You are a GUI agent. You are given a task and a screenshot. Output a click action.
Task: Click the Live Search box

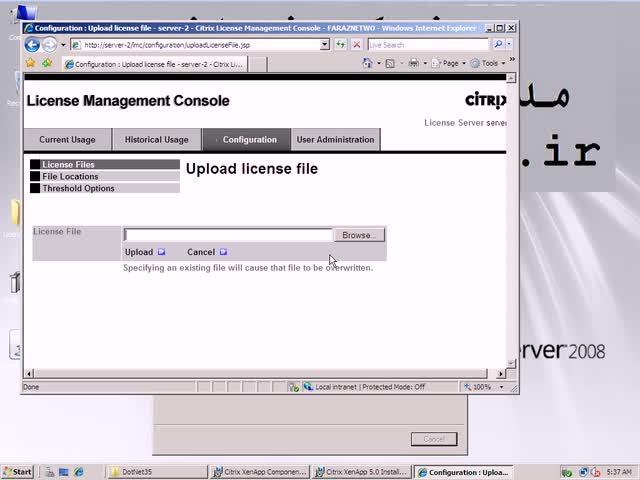point(428,45)
